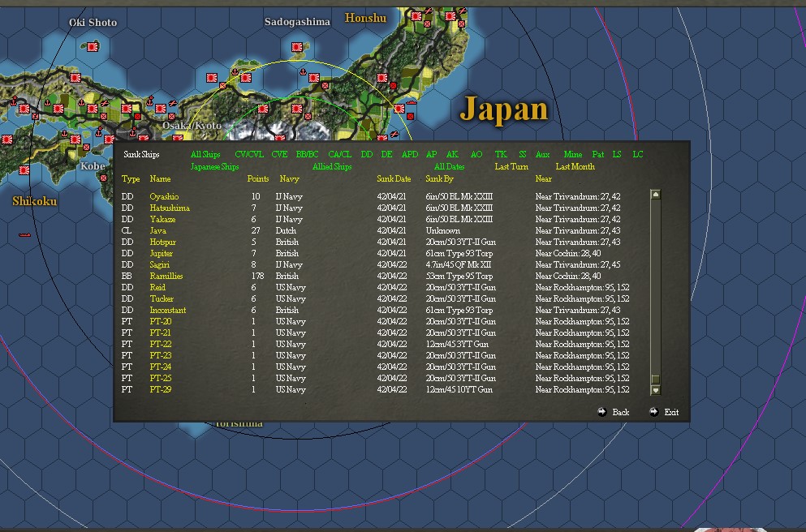Filter list to LC landing craft
This screenshot has width=806, height=532.
(x=637, y=154)
